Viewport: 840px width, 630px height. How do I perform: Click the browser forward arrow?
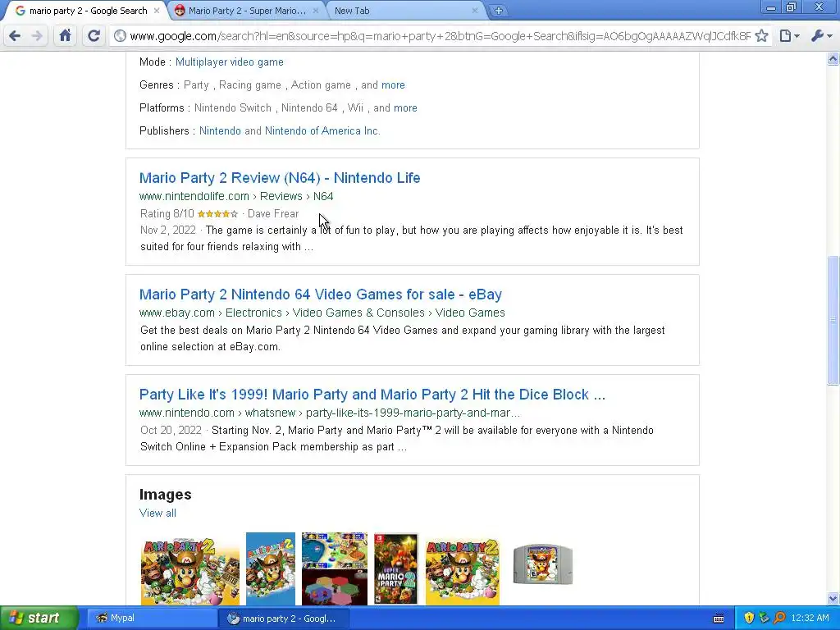click(x=37, y=36)
